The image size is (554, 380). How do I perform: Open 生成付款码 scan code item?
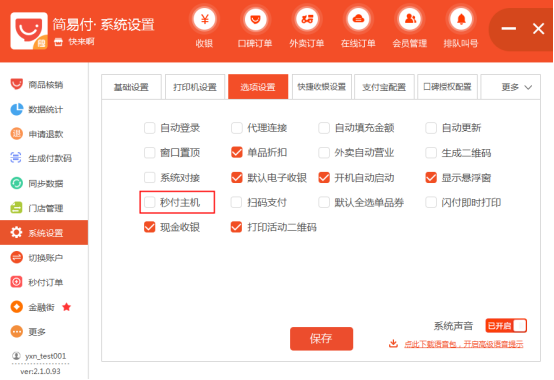(x=44, y=158)
